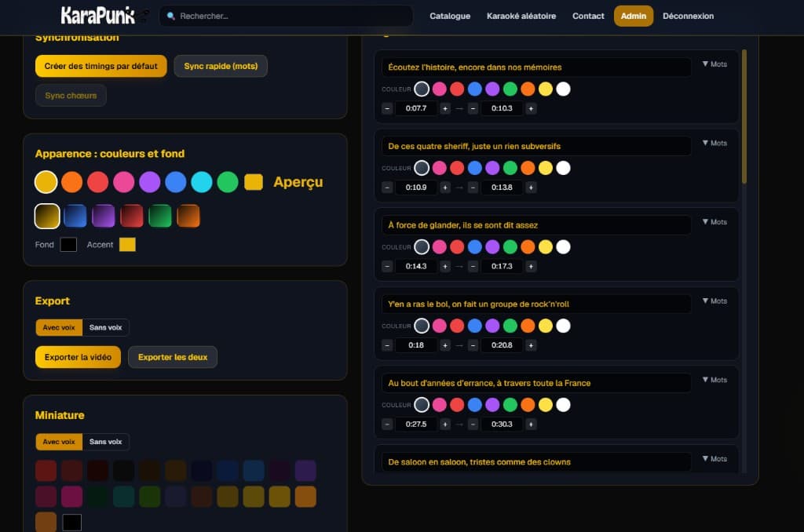Screen dimensions: 804x532
Task: Open Karaoké aléatoire from navigation
Action: [x=521, y=16]
